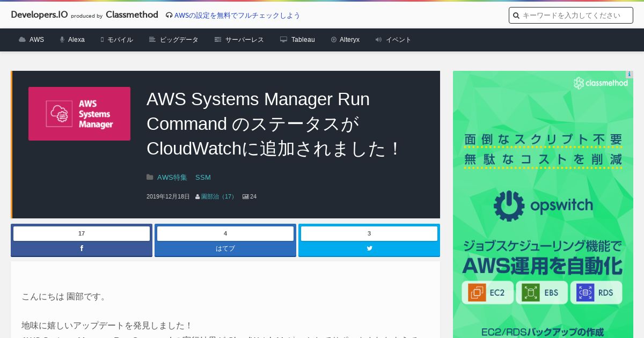644x338 pixels.
Task: Click the article title about Run Command
Action: point(275,124)
